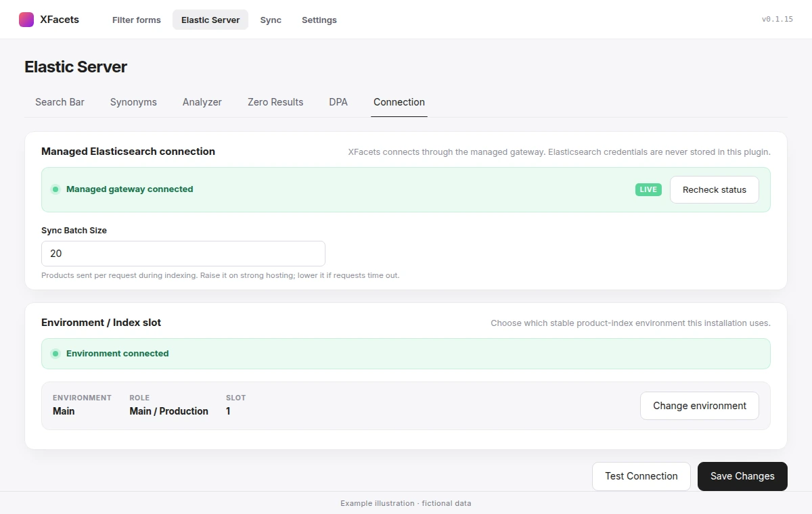Image resolution: width=812 pixels, height=514 pixels.
Task: Click the Choose which stable product-index description
Action: click(x=631, y=323)
